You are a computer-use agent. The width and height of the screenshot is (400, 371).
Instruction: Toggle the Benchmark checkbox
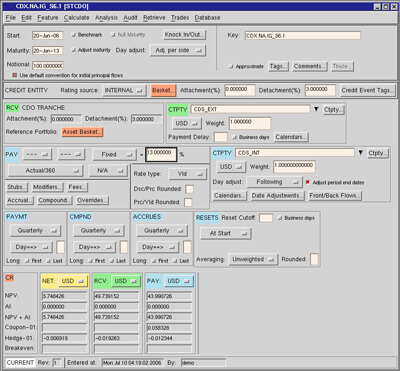point(74,35)
